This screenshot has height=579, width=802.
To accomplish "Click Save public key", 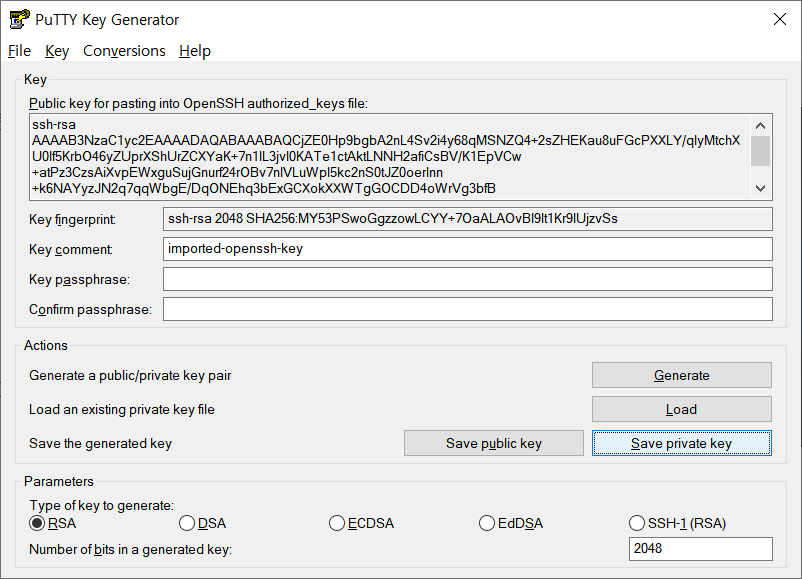I will click(494, 443).
